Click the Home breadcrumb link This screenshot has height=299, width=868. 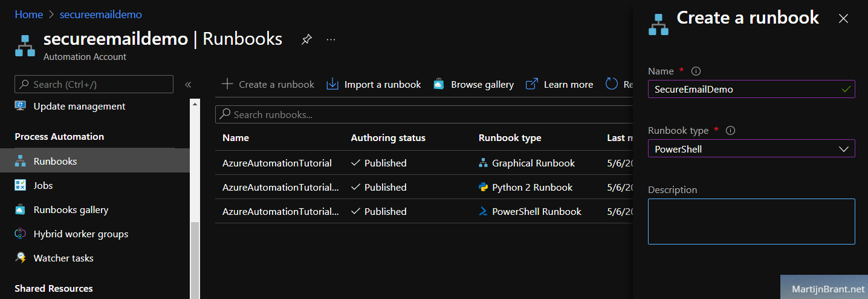pos(28,14)
